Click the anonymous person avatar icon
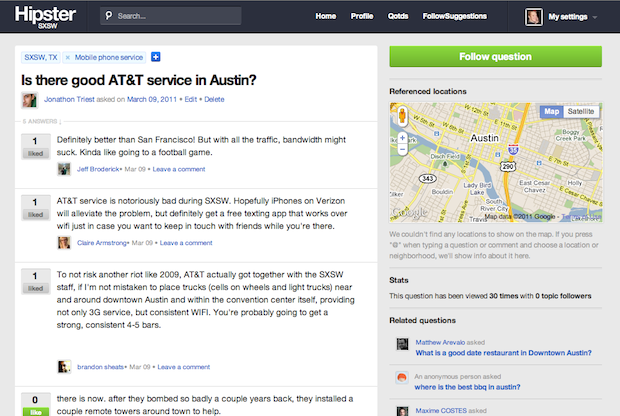This screenshot has height=416, width=620. tap(402, 378)
